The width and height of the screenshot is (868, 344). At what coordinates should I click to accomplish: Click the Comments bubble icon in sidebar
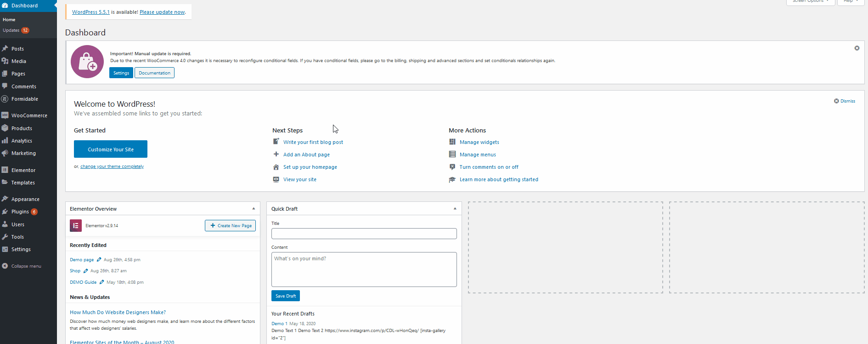point(5,86)
